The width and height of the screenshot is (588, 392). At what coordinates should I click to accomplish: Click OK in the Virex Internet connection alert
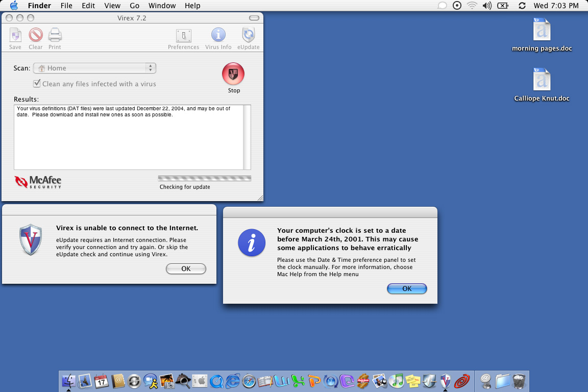186,268
